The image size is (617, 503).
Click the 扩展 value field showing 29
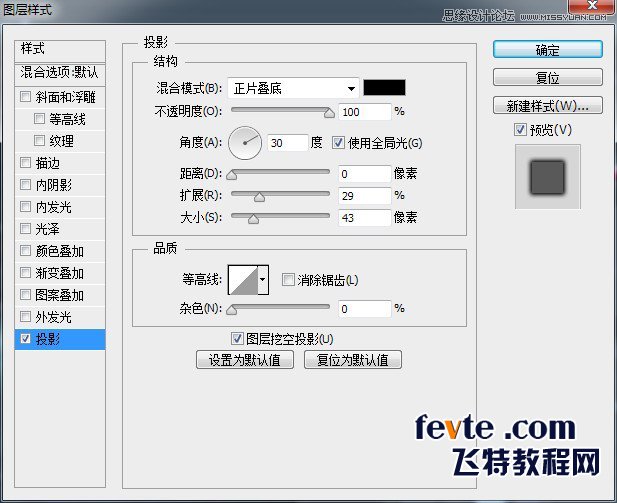[365, 196]
